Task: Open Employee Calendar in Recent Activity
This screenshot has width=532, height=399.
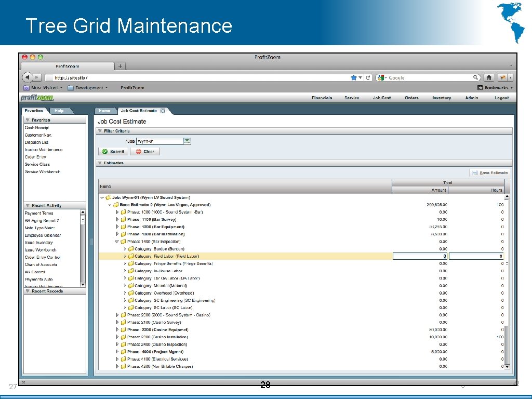Action: [x=43, y=235]
